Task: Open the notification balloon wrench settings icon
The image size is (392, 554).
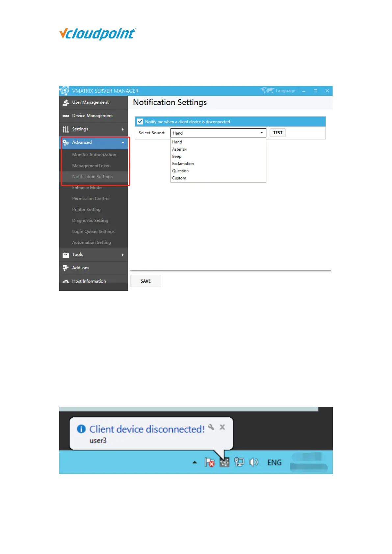Action: pos(211,427)
